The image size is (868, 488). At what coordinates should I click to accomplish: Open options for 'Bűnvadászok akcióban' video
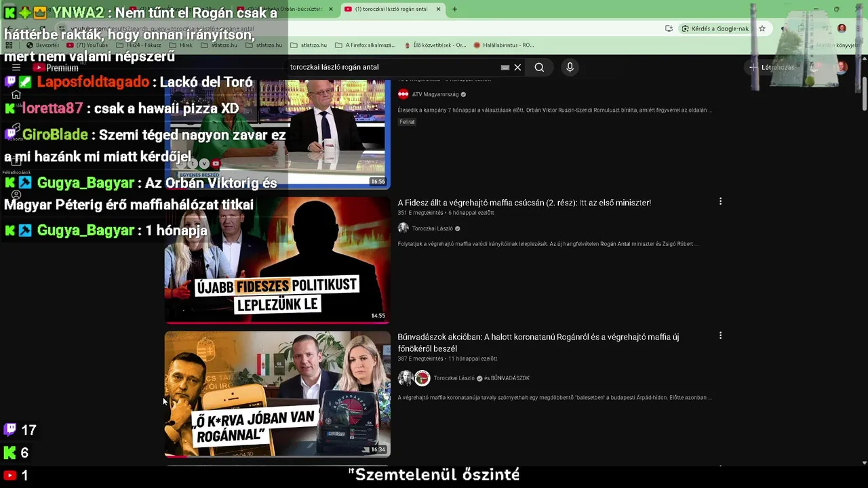[720, 335]
